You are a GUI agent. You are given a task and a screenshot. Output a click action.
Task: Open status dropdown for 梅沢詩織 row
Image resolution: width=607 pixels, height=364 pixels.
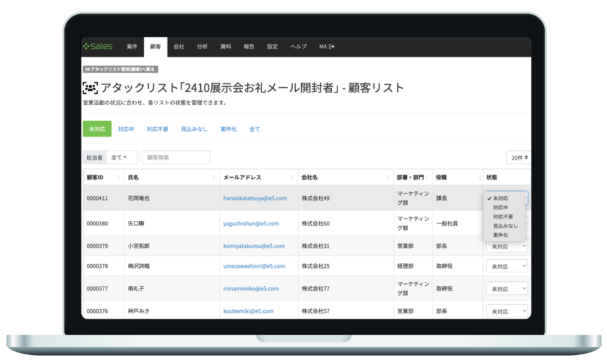[506, 267]
